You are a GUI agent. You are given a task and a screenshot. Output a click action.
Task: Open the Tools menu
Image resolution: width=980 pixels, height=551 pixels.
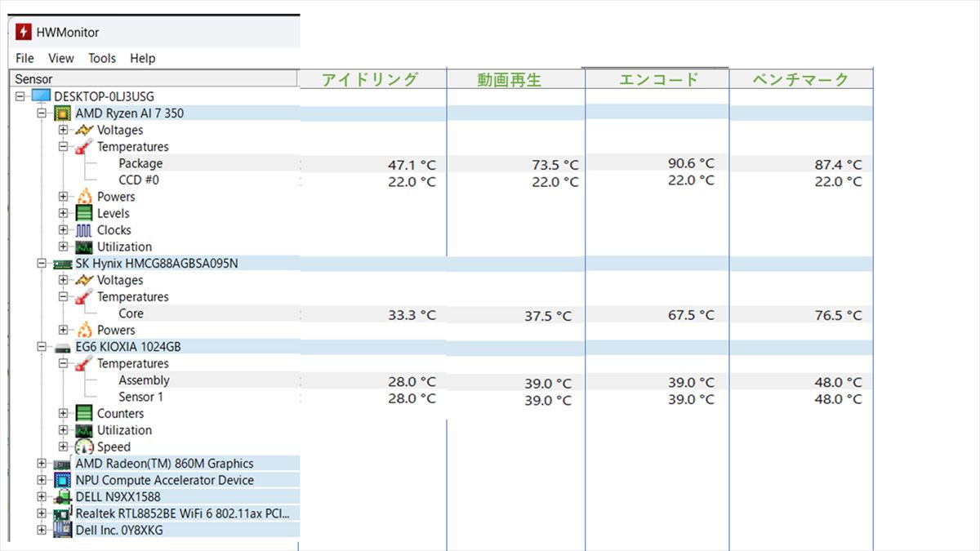coord(102,58)
